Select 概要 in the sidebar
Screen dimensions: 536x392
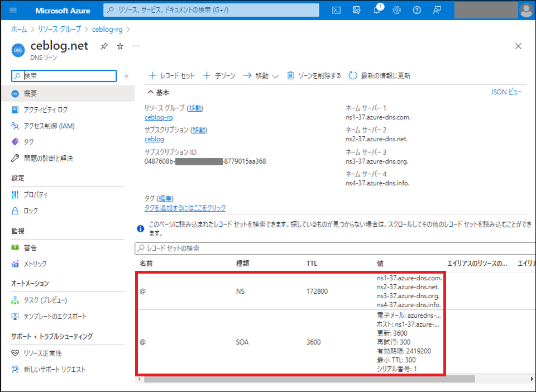tap(68, 94)
